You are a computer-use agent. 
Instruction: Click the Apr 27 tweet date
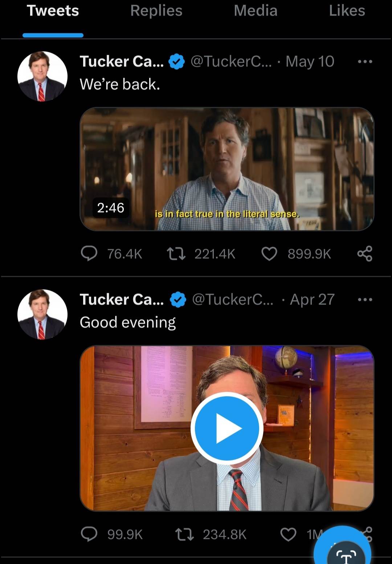[x=312, y=299]
